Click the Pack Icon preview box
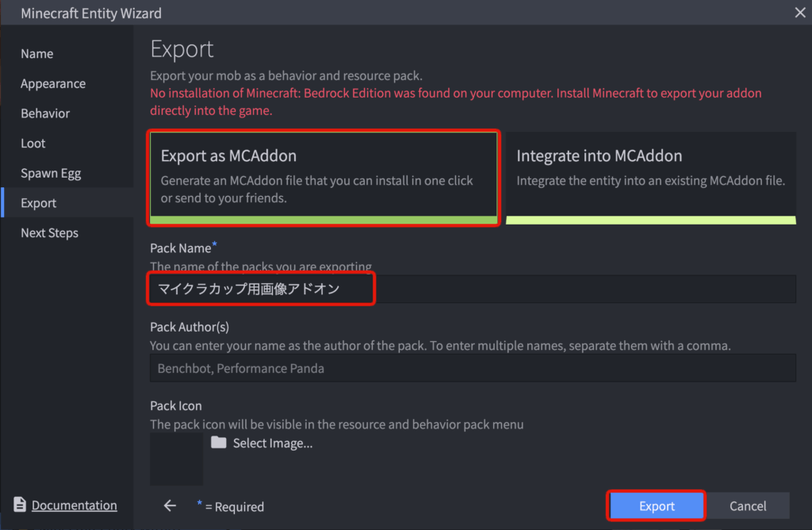 coord(177,458)
